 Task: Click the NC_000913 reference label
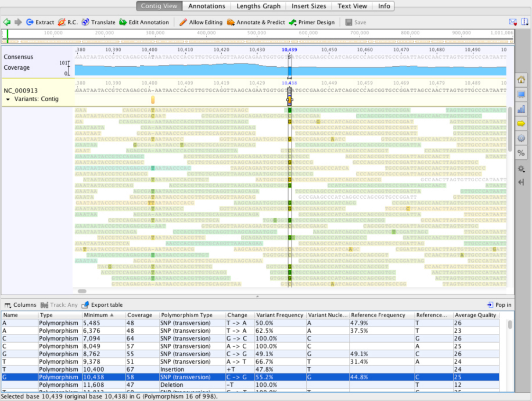pos(20,91)
